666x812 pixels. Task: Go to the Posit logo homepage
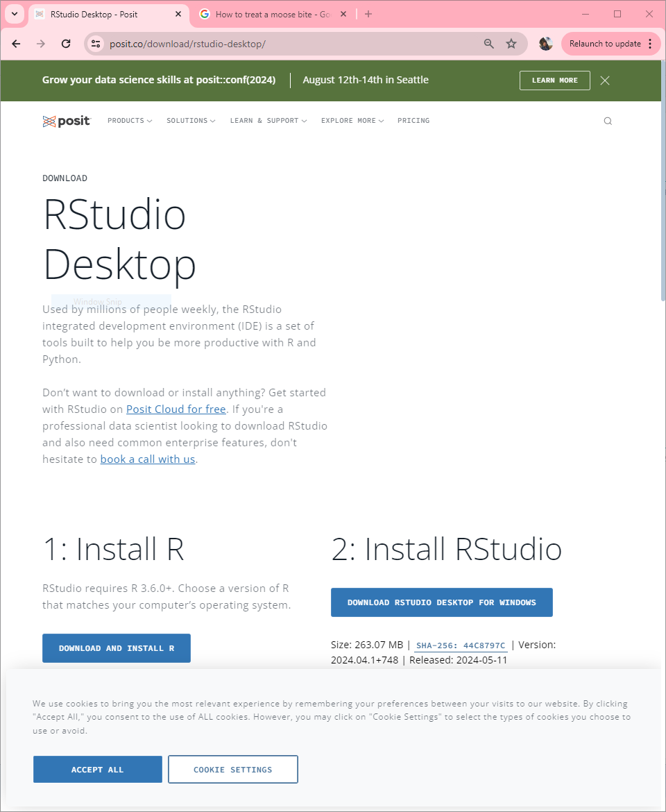(67, 121)
